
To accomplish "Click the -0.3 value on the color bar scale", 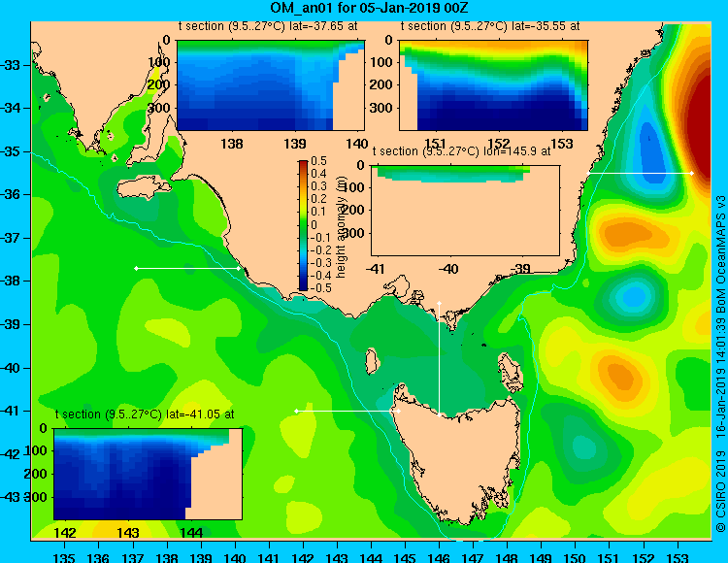I will click(x=319, y=263).
